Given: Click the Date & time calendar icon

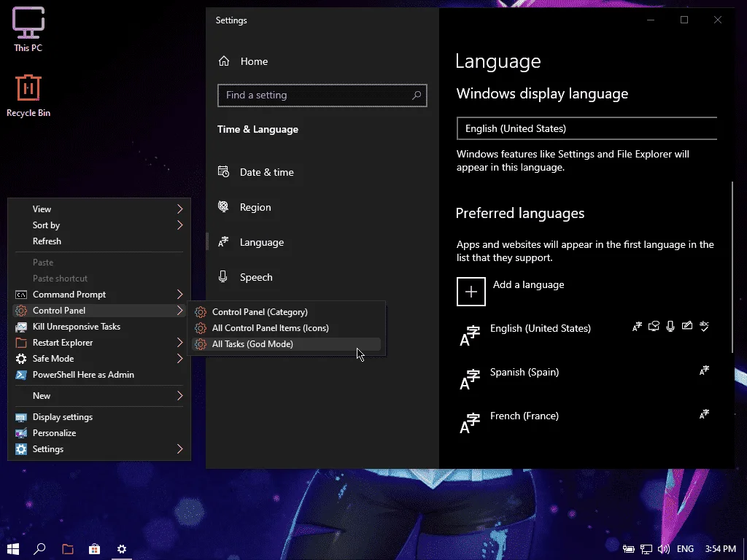Looking at the screenshot, I should coord(223,172).
